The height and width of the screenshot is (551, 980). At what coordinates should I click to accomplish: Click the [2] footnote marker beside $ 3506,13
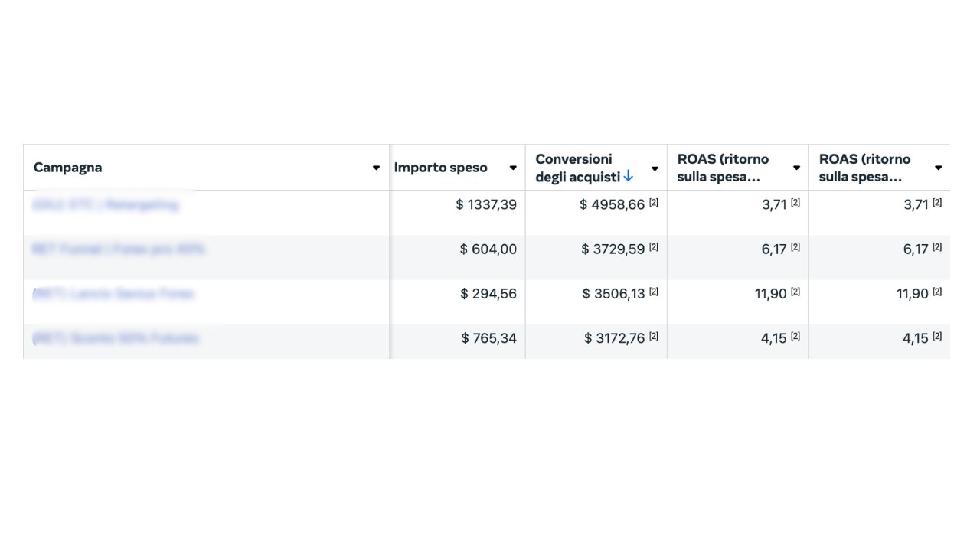coord(654,292)
